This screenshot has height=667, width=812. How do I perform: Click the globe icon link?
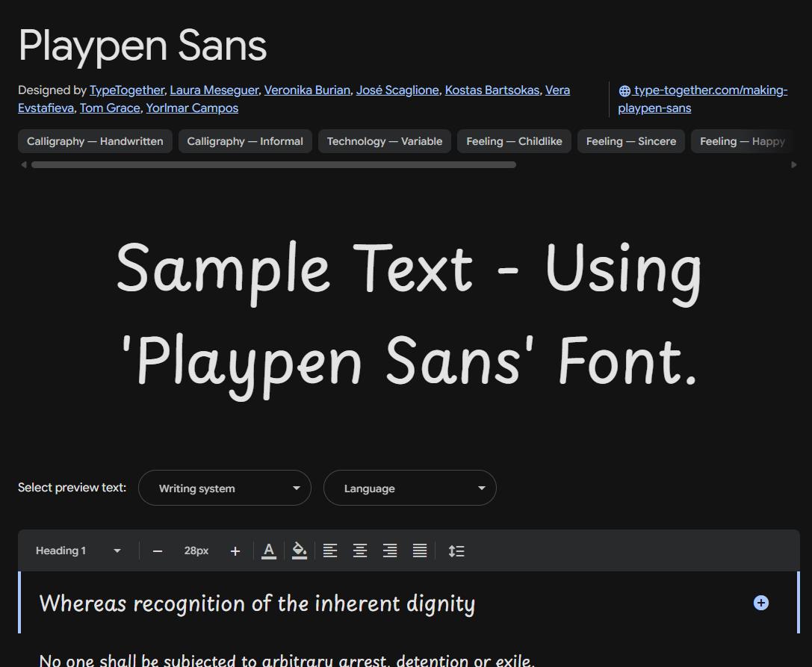(x=625, y=90)
